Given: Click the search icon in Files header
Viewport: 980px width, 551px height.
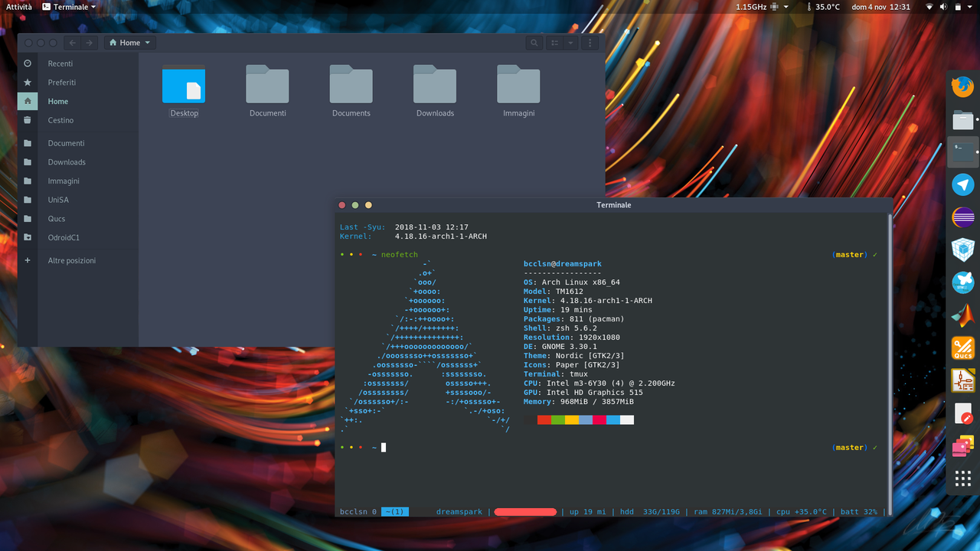Looking at the screenshot, I should pyautogui.click(x=534, y=43).
